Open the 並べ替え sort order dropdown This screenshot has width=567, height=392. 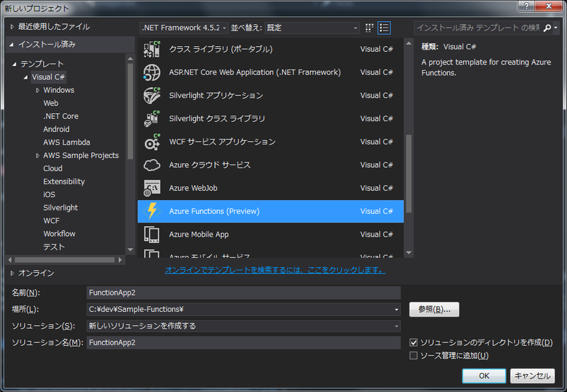[313, 28]
